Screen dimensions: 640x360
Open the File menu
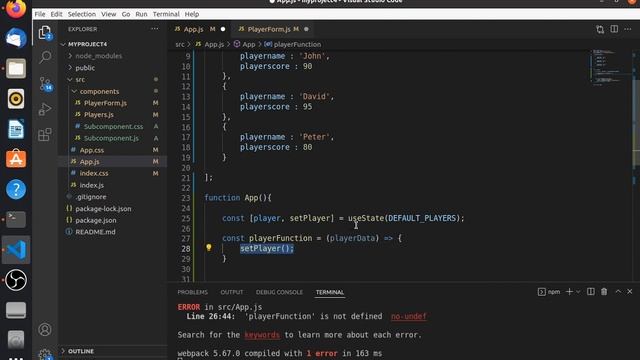pos(40,14)
